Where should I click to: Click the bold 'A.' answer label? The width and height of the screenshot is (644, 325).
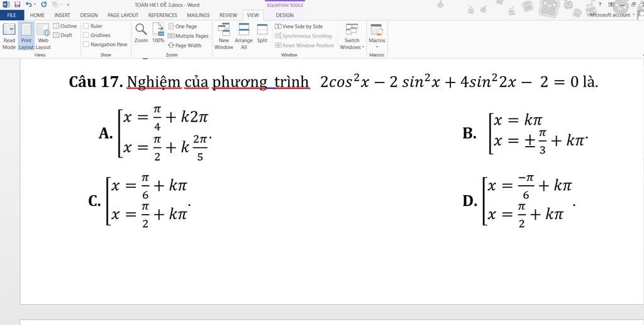106,134
